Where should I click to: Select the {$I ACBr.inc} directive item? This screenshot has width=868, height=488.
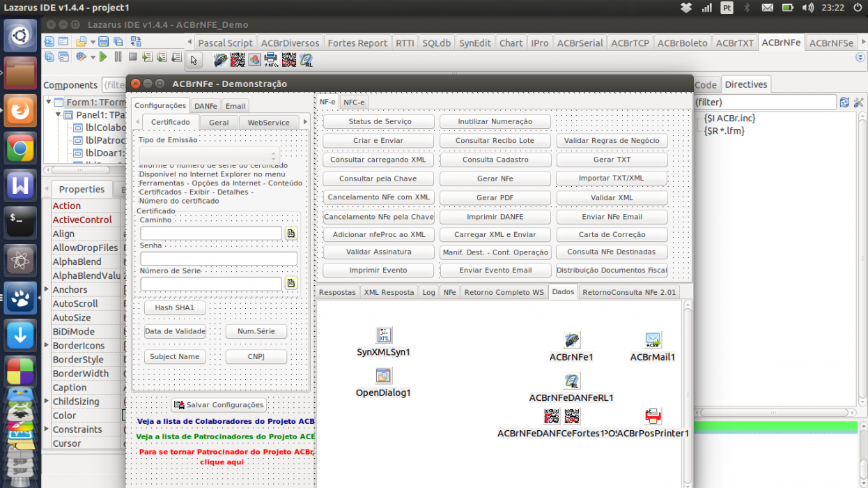(x=729, y=118)
